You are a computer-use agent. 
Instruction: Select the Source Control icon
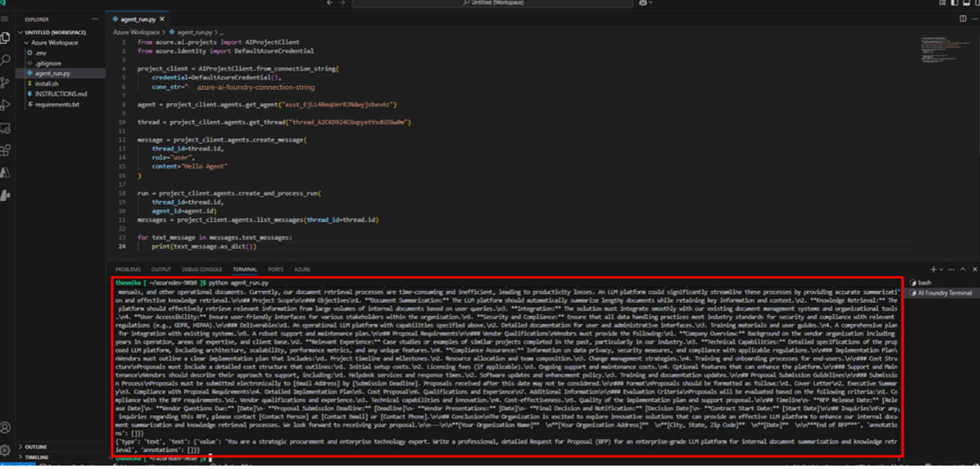pyautogui.click(x=5, y=84)
